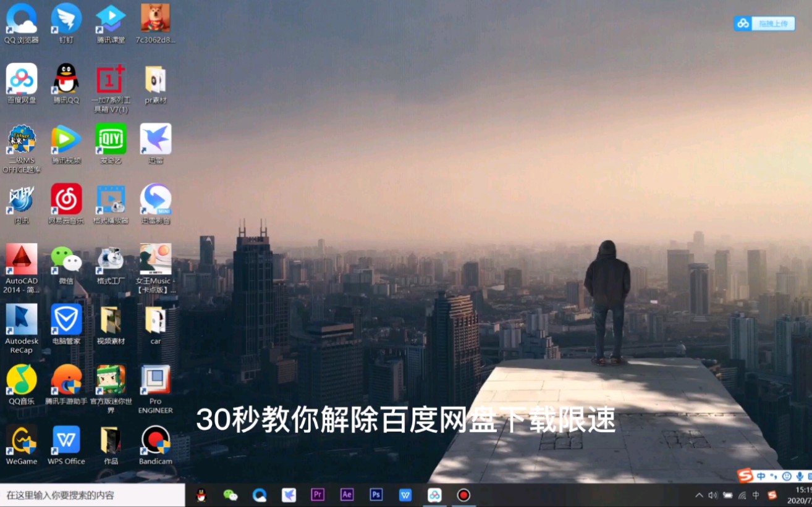Open 电脑管家 desktop shortcut
Screen dimensions: 812x507
coord(66,324)
